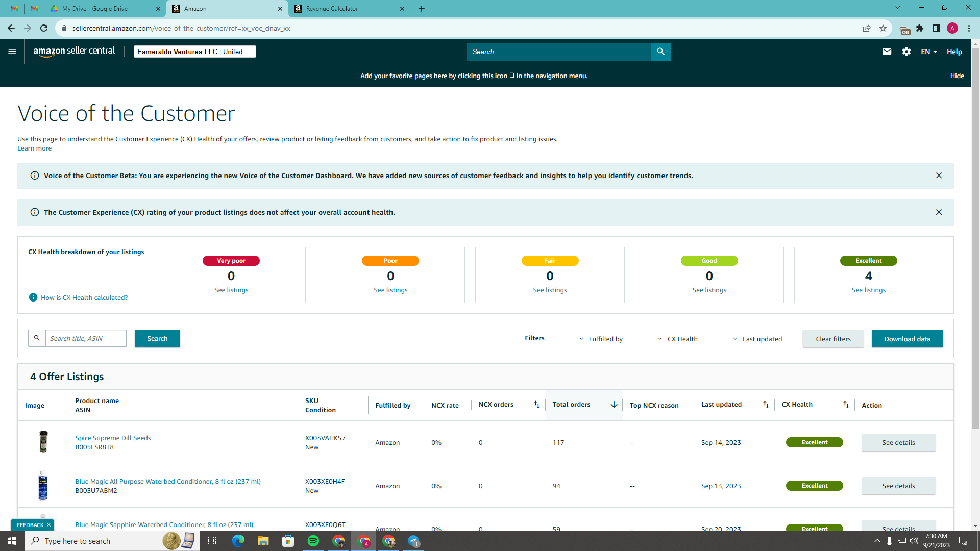The height and width of the screenshot is (551, 980).
Task: Click the info icon beside How is CX Health calculated
Action: [33, 297]
